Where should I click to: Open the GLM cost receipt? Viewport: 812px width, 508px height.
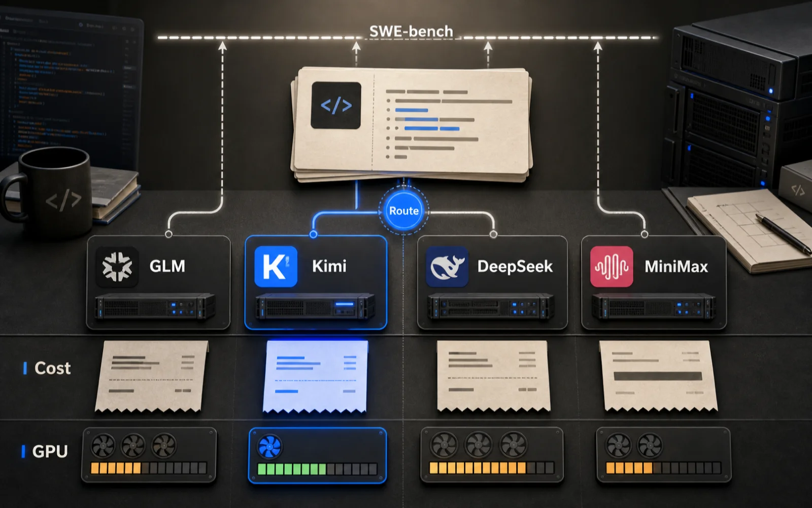(x=151, y=376)
